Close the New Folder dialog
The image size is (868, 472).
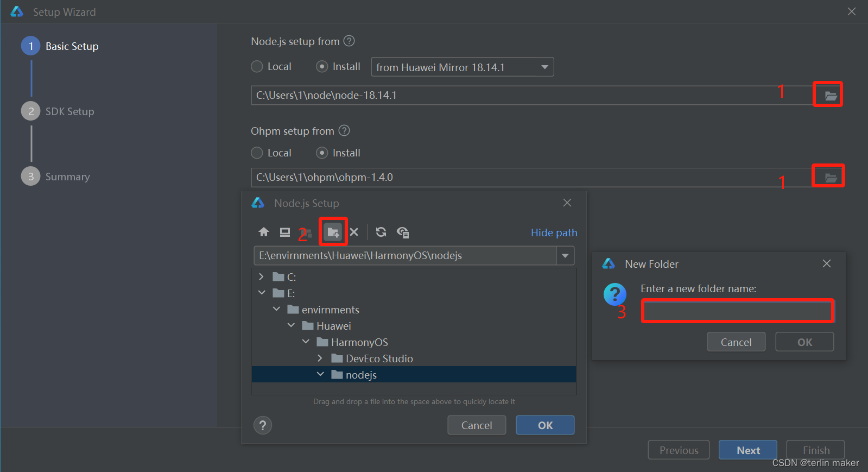click(x=826, y=263)
